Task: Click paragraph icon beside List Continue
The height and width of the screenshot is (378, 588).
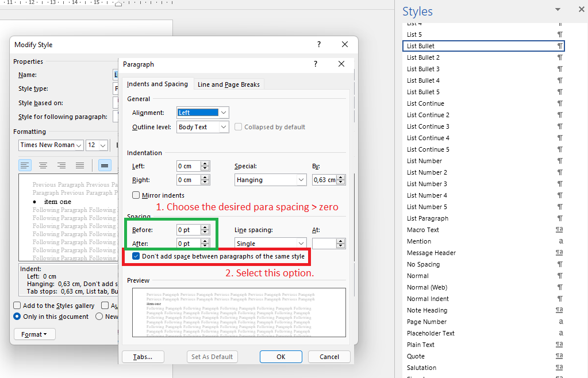Action: 560,103
